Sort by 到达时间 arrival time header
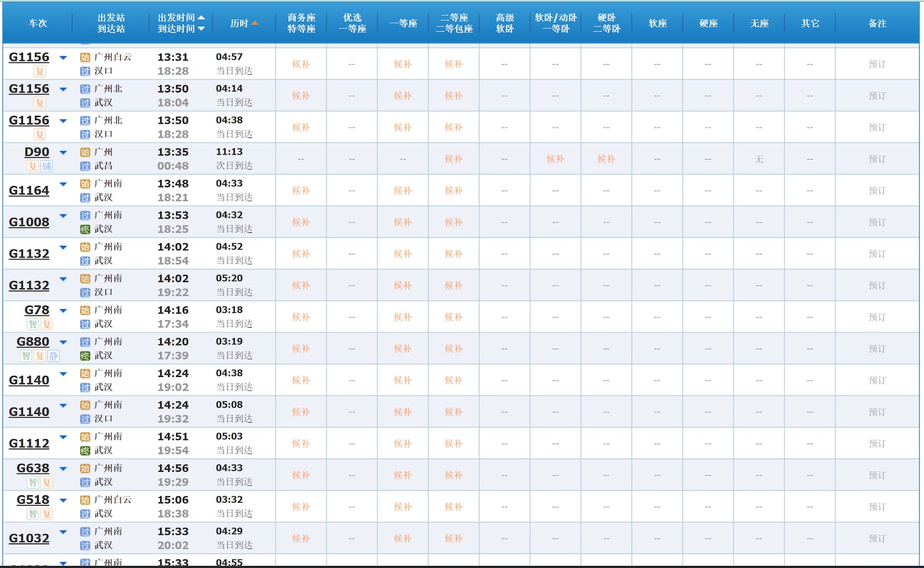Viewport: 924px width, 568px height. [181, 28]
